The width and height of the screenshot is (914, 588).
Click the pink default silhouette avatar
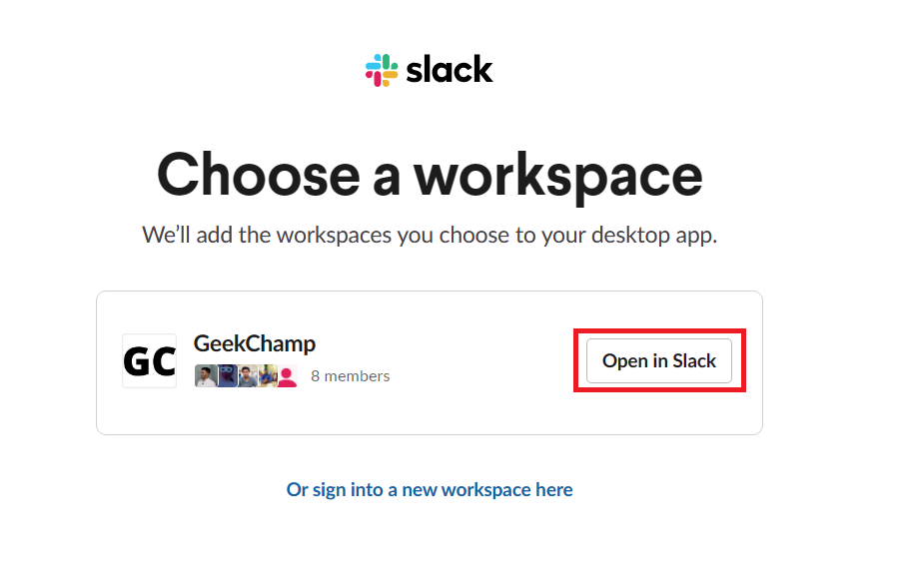(287, 376)
